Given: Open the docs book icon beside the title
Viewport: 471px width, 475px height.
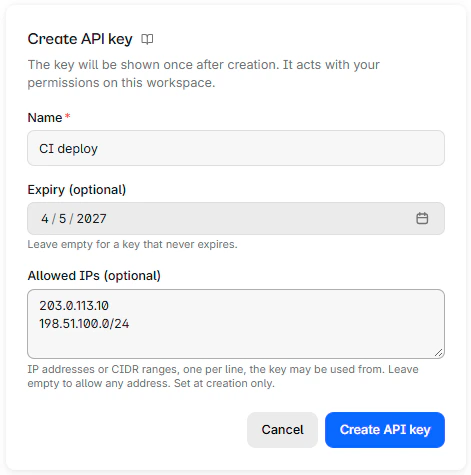Looking at the screenshot, I should 147,39.
